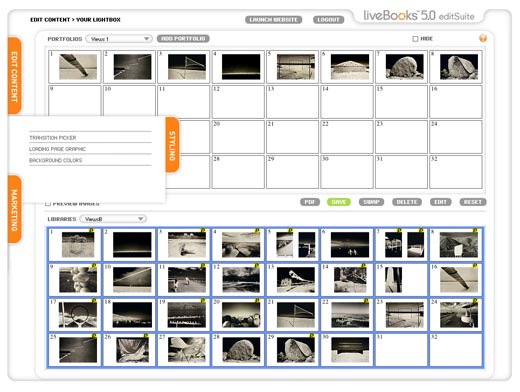This screenshot has height=392, width=520.
Task: Open the Portfolios dropdown
Action: pos(119,39)
